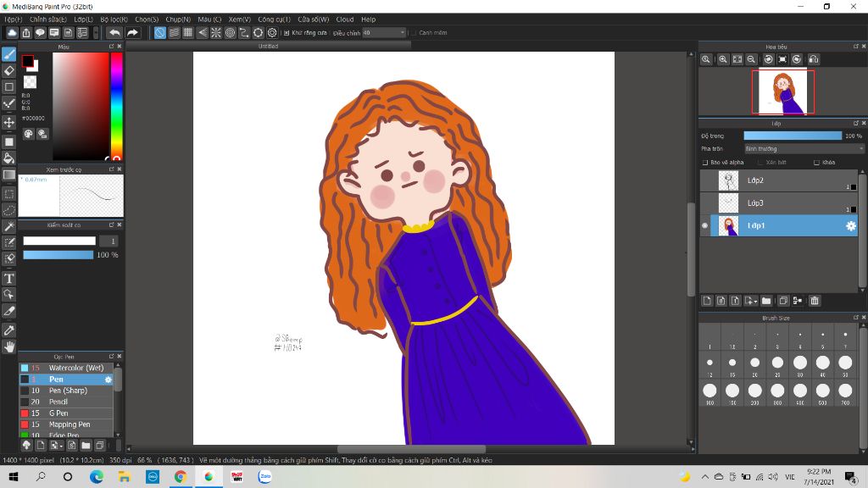This screenshot has height=488, width=868.
Task: Delete the layer with the trash icon
Action: [815, 301]
